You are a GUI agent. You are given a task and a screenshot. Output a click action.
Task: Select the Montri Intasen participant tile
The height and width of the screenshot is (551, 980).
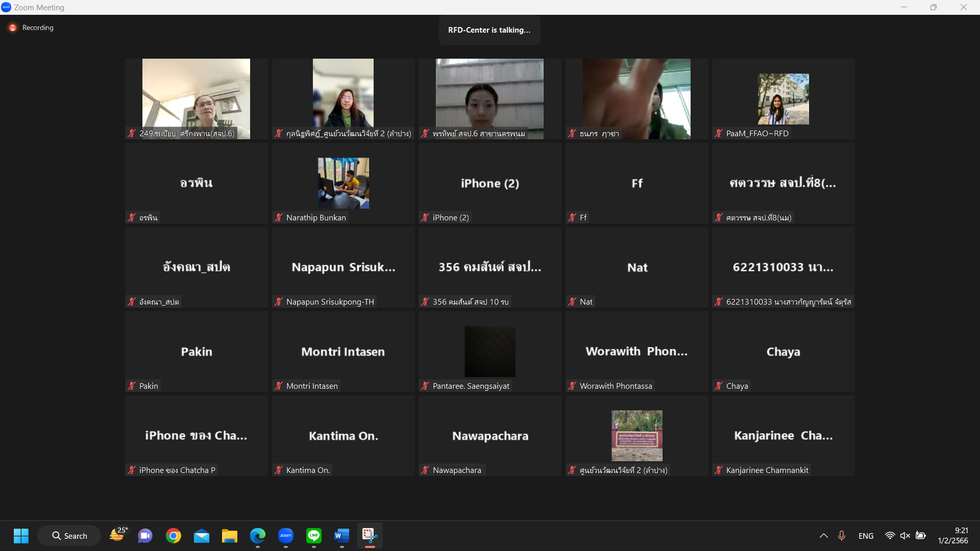[x=343, y=352]
